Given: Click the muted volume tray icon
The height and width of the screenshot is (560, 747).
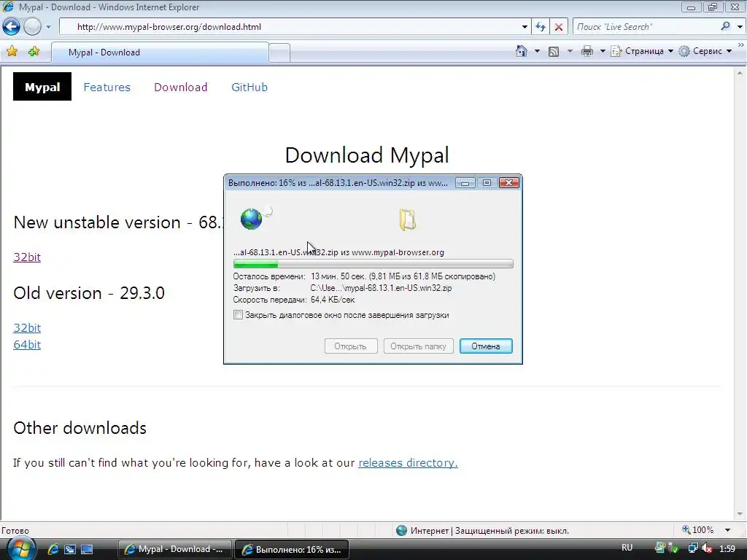Looking at the screenshot, I should [706, 548].
